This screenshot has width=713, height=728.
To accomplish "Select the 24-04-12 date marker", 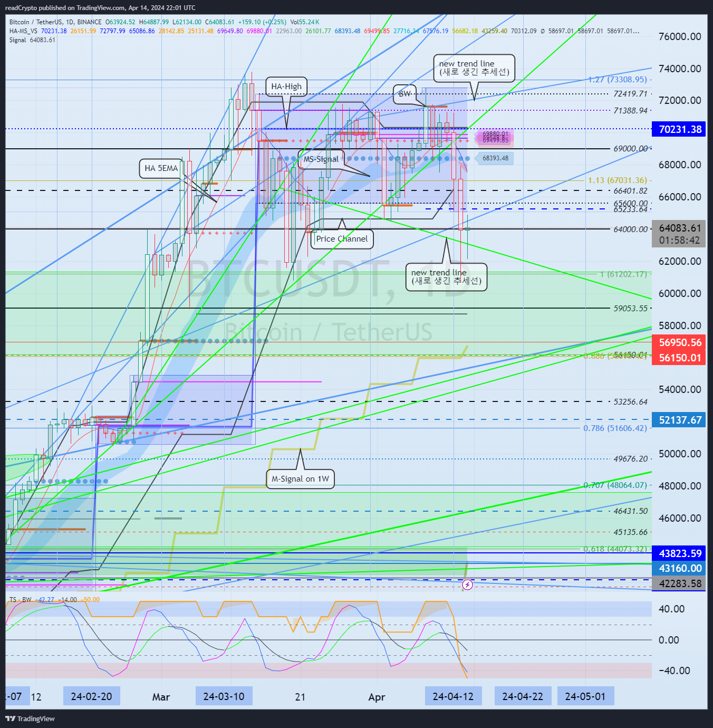I will point(453,696).
